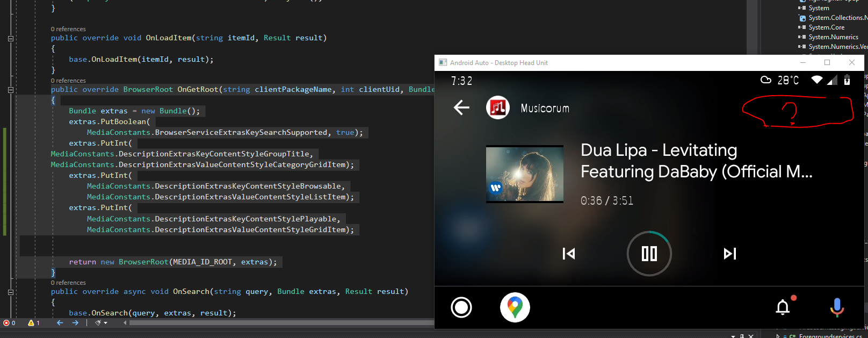The image size is (868, 338).
Task: Click the 28°C temperature reading
Action: pyautogui.click(x=788, y=81)
